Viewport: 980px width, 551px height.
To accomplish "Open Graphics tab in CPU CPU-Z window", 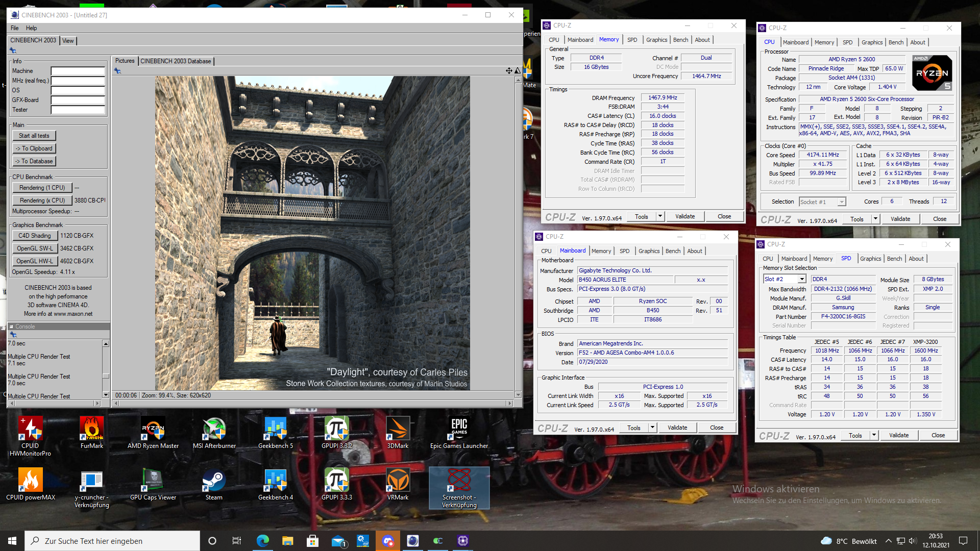I will [872, 42].
